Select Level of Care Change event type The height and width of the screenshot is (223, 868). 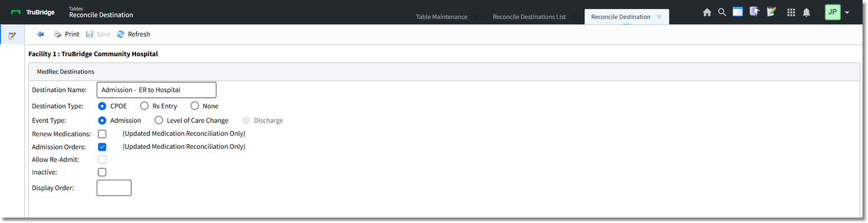[159, 120]
